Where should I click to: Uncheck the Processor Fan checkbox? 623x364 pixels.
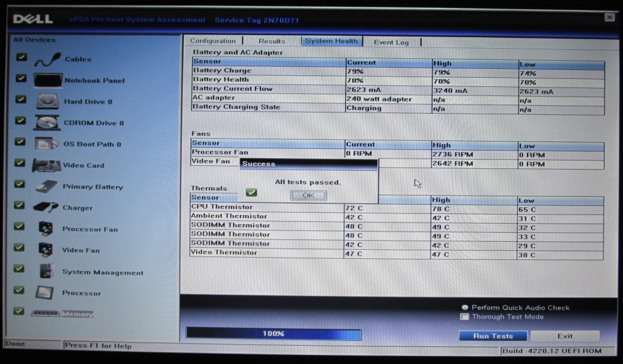(19, 226)
